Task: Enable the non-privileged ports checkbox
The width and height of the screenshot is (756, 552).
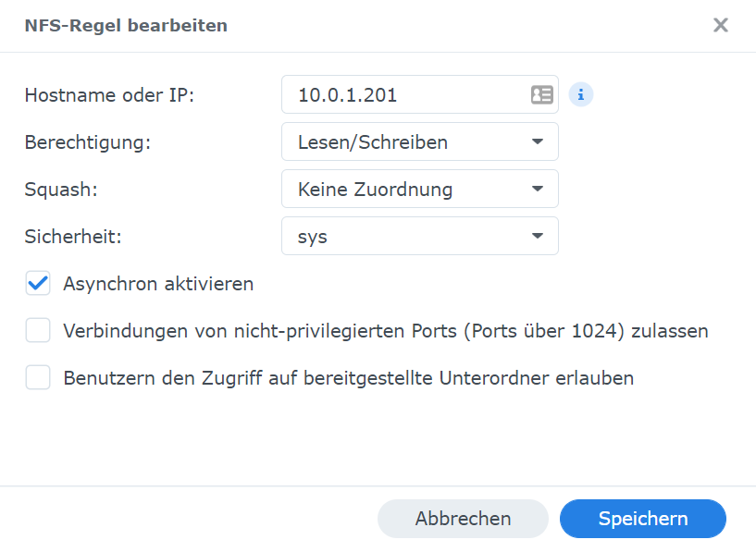Action: (38, 331)
